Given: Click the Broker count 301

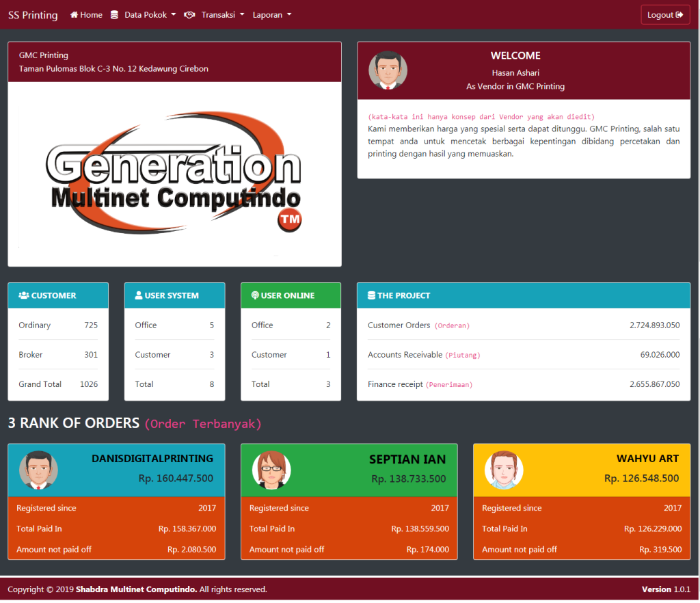Looking at the screenshot, I should point(91,354).
